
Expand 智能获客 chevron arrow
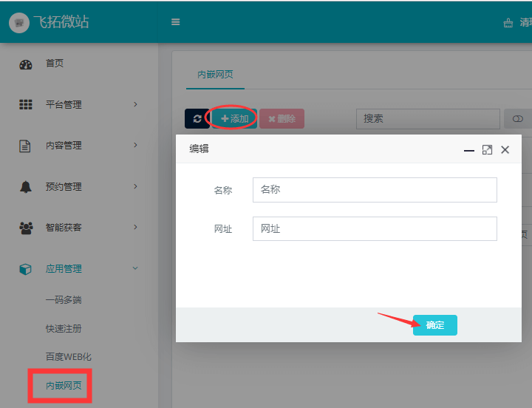[x=135, y=227]
